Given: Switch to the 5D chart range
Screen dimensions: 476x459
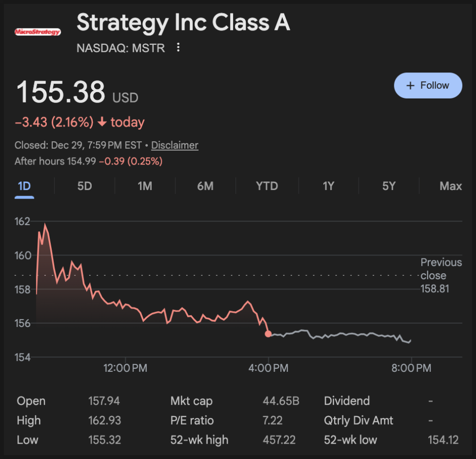Looking at the screenshot, I should coord(85,186).
